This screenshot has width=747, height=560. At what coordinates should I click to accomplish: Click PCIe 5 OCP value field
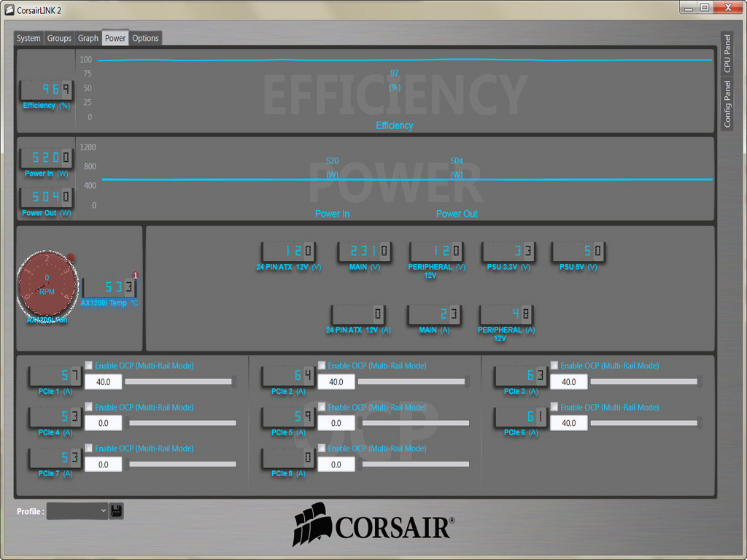coord(336,423)
